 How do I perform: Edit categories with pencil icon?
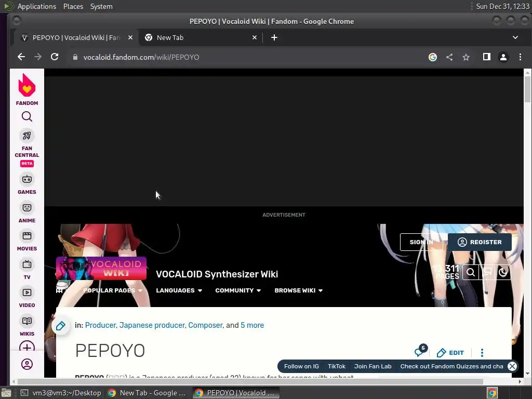(60, 326)
